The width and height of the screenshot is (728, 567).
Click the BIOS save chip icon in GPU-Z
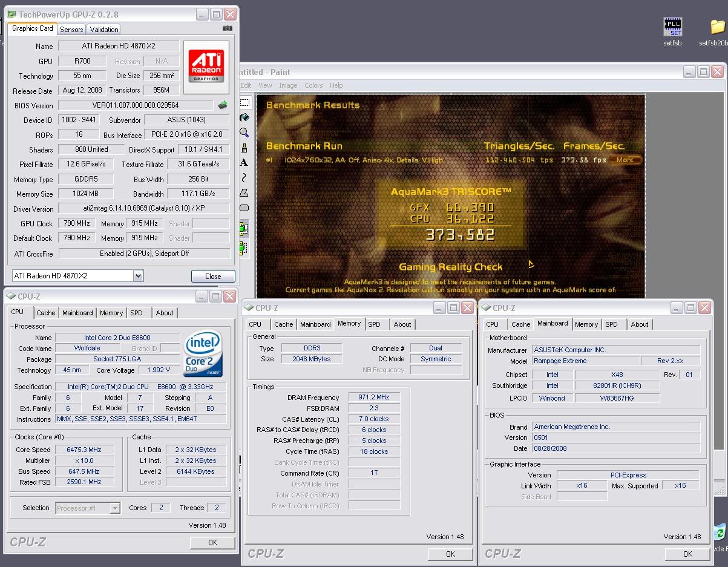point(223,105)
